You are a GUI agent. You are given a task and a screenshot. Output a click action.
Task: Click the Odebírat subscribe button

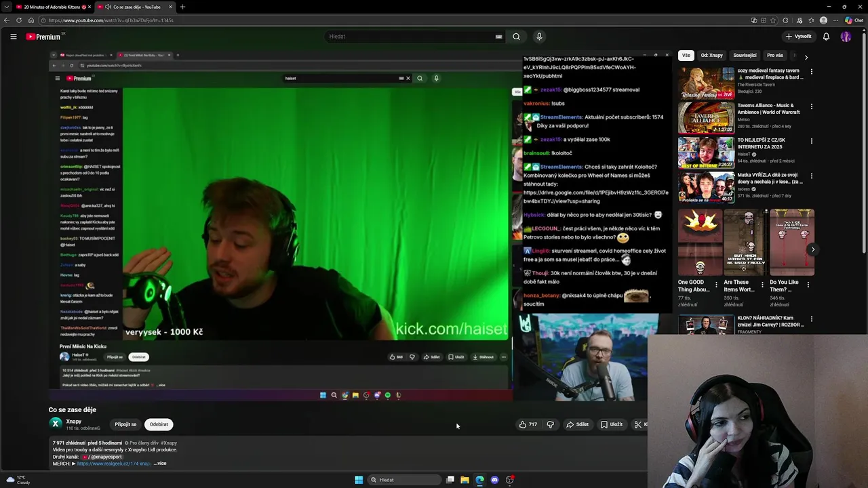coord(159,424)
